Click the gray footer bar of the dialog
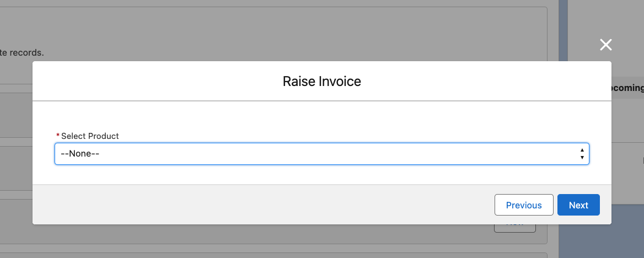The image size is (644, 258). (x=248, y=205)
